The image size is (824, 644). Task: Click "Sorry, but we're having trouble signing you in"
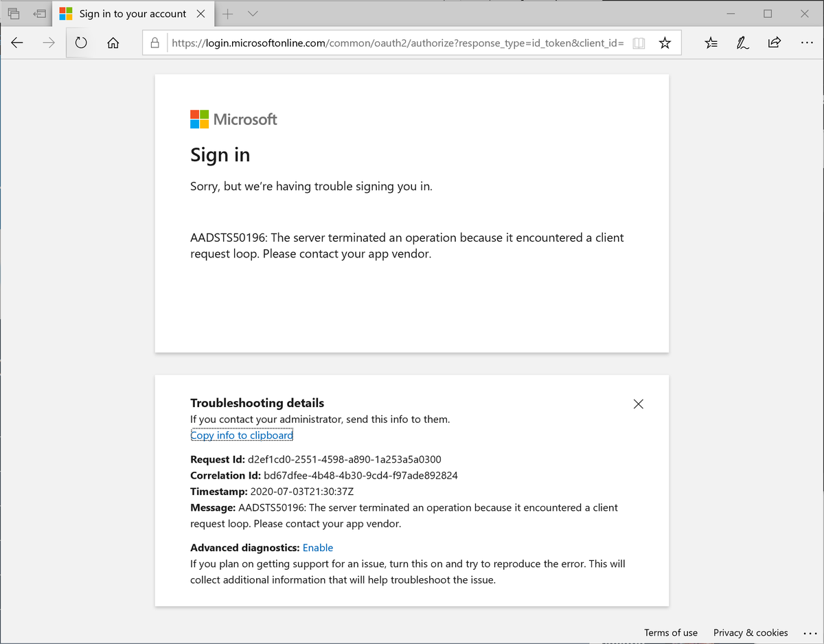pos(311,186)
